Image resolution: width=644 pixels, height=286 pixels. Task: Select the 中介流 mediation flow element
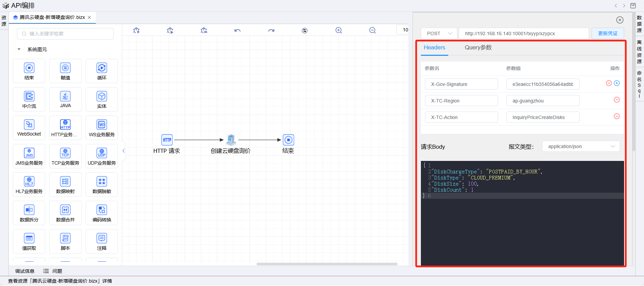pyautogui.click(x=29, y=99)
